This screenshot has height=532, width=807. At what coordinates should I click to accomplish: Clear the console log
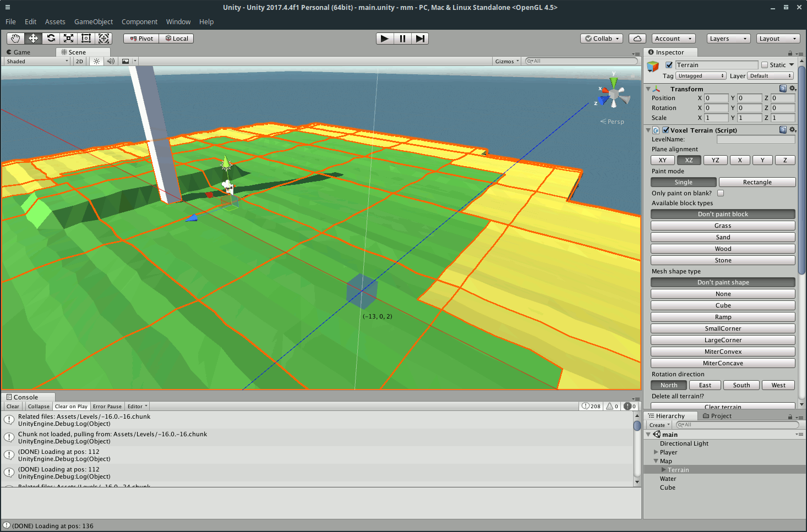click(13, 406)
